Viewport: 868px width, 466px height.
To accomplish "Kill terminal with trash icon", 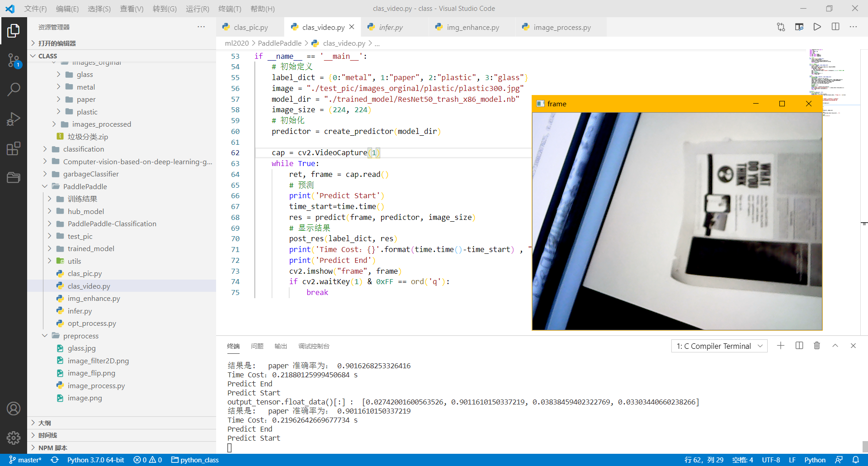I will 817,346.
